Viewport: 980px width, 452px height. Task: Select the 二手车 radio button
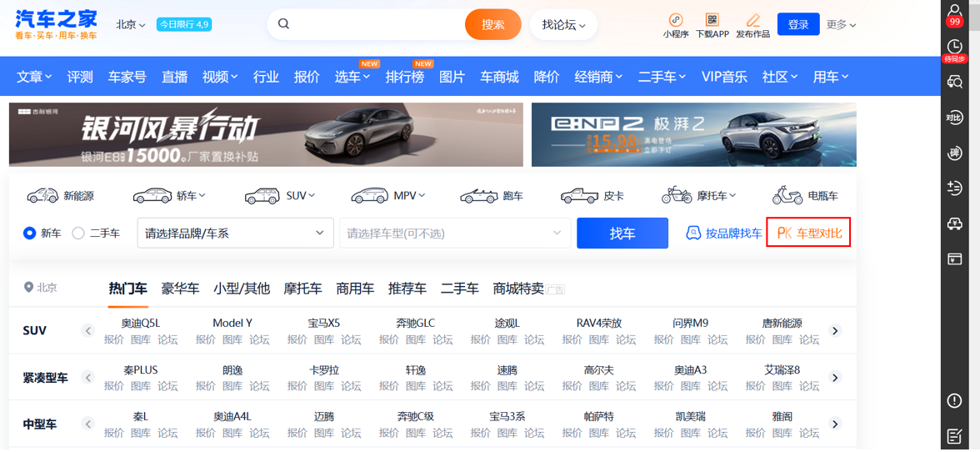click(x=78, y=234)
